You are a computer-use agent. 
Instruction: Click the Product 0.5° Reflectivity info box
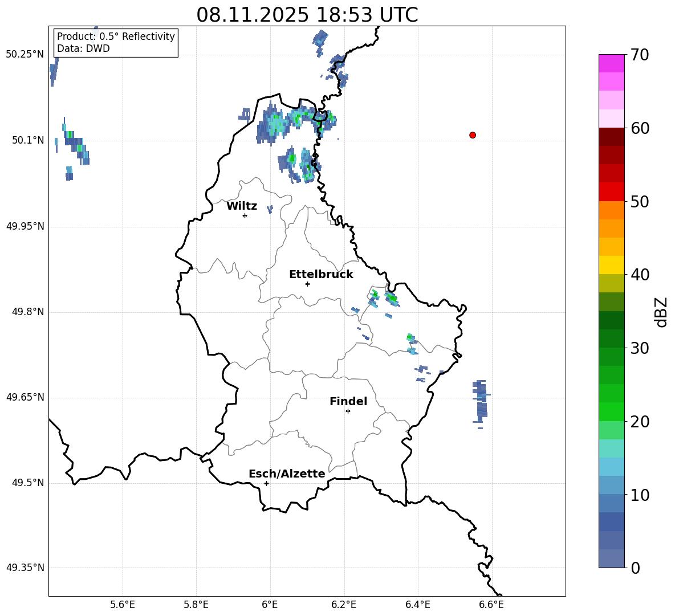[x=116, y=42]
